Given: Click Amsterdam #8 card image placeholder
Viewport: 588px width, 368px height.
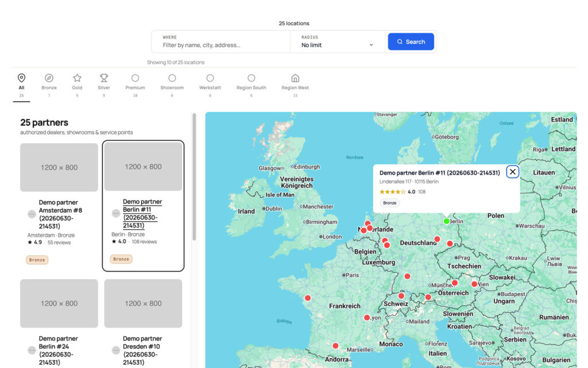Looking at the screenshot, I should point(59,167).
